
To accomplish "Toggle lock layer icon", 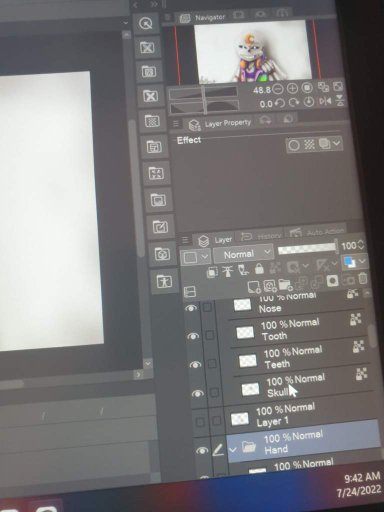I will [259, 269].
